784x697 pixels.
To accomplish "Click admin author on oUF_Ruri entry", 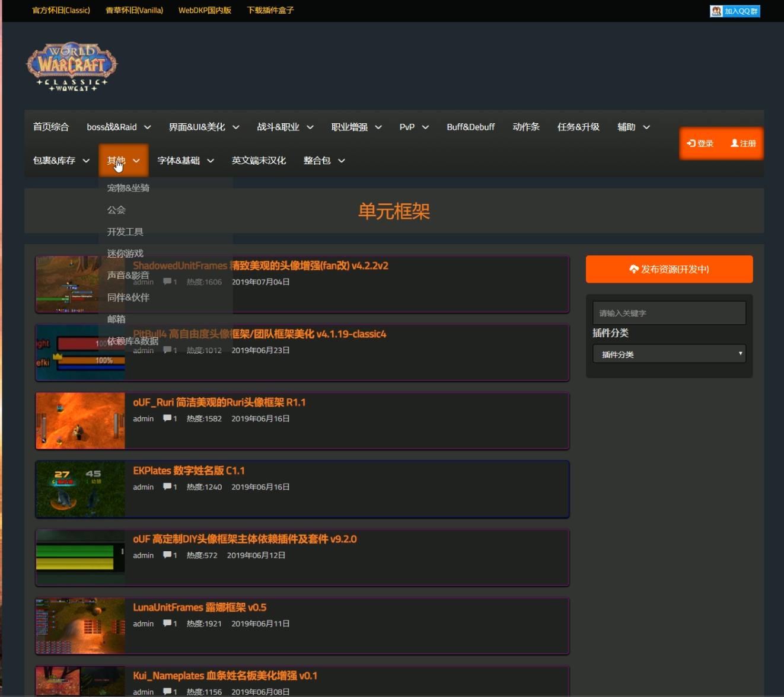I will coord(143,418).
